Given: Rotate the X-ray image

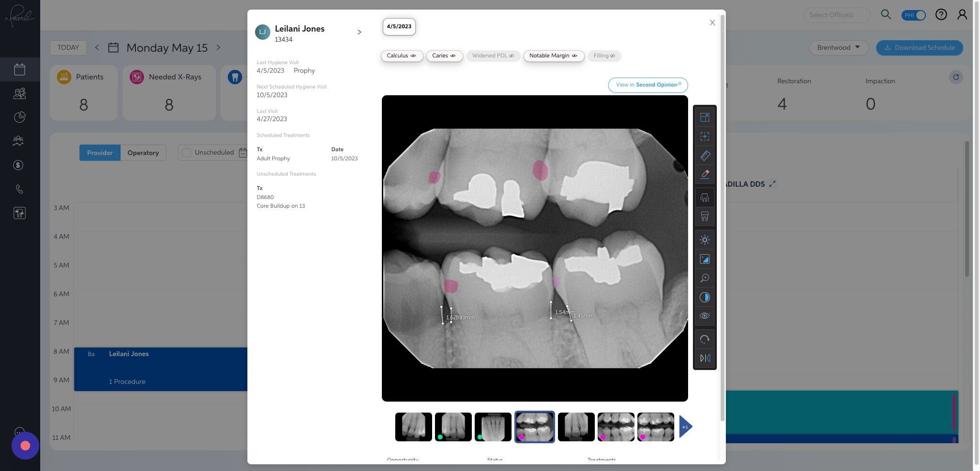Looking at the screenshot, I should click(704, 339).
